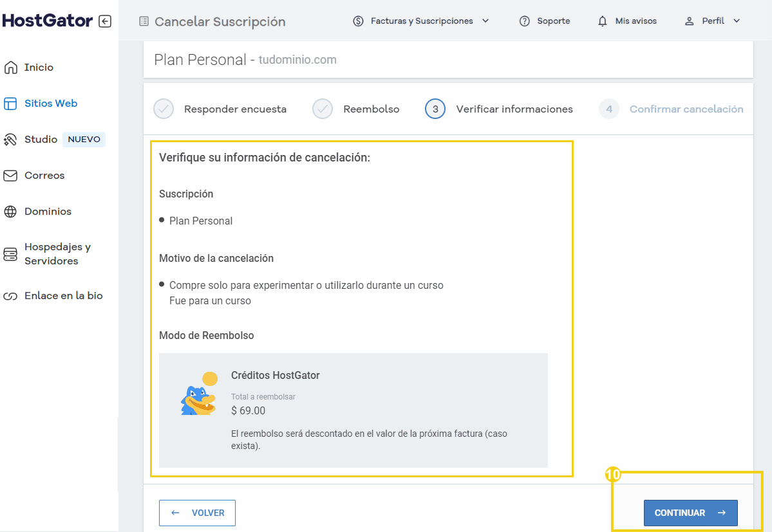Open Sitios Web in the sidebar
Image resolution: width=772 pixels, height=532 pixels.
[51, 104]
